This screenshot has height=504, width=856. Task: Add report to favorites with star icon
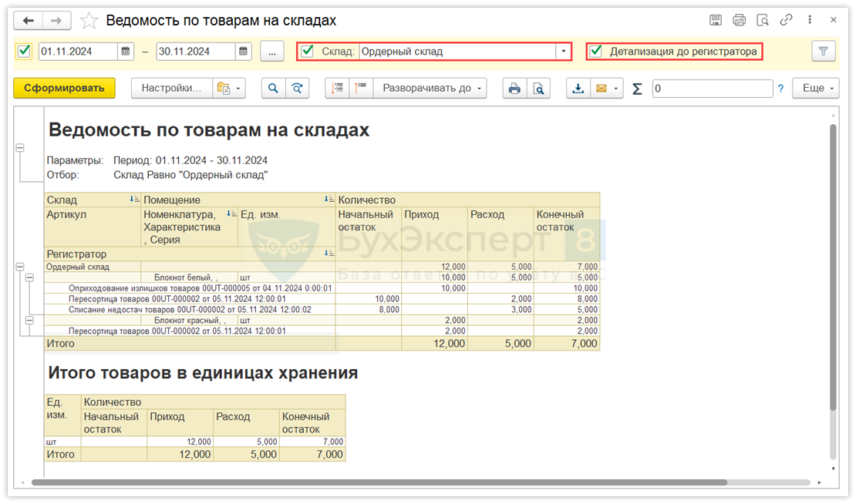(x=89, y=21)
